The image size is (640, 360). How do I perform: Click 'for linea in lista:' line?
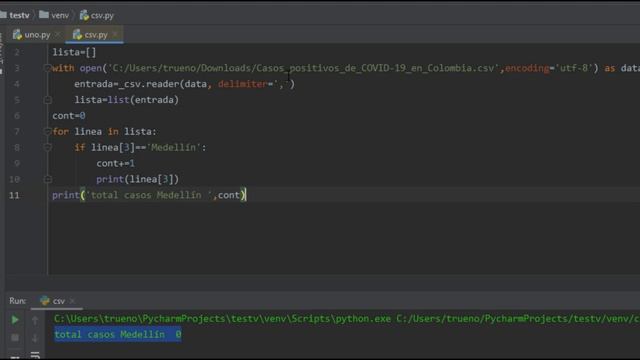(104, 131)
